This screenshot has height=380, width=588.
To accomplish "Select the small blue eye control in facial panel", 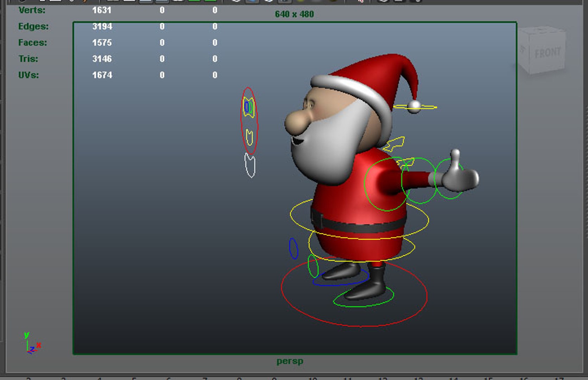I will point(246,107).
